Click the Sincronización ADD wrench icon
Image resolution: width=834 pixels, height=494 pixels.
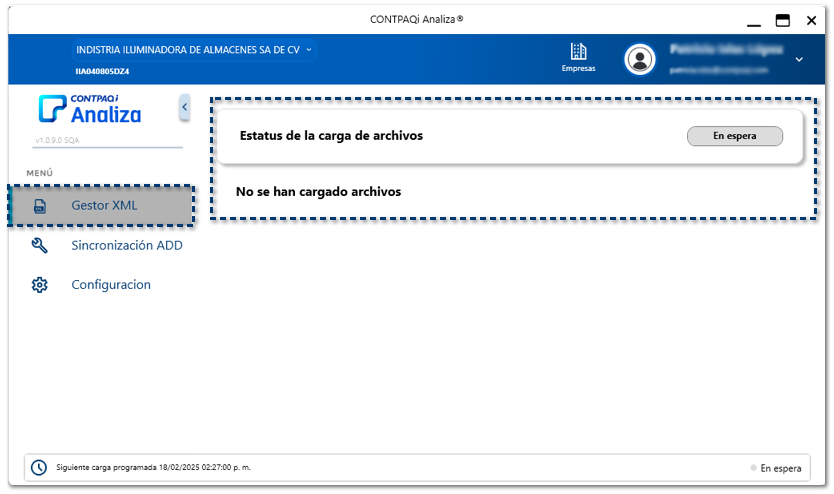39,245
